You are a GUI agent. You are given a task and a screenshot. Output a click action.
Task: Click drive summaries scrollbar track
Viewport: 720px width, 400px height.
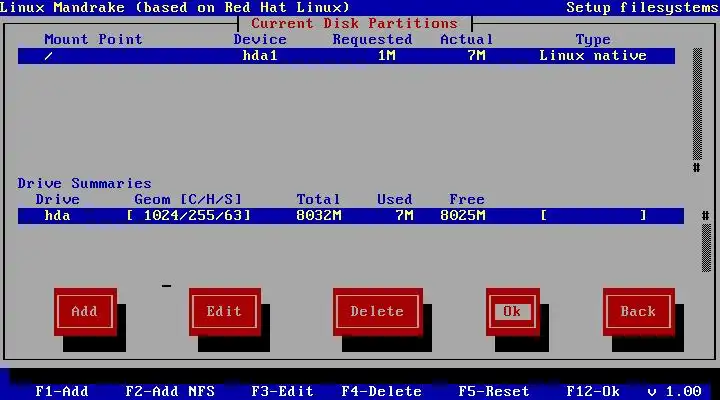point(706,248)
